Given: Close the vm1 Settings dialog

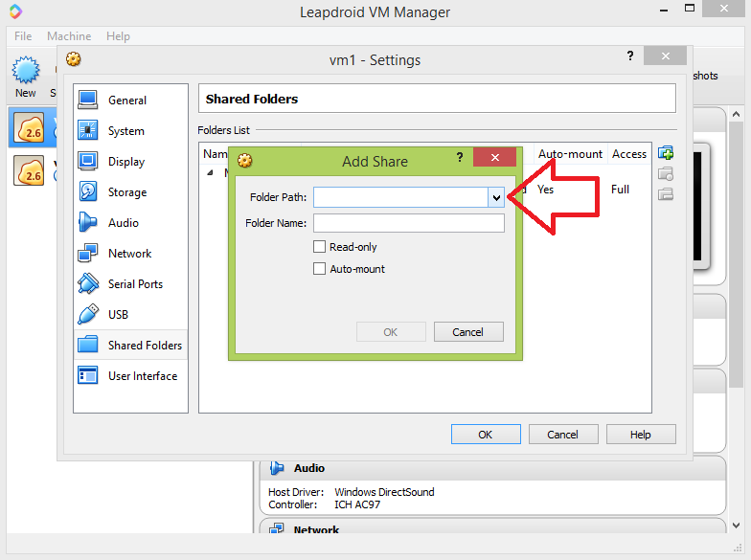Looking at the screenshot, I should [x=665, y=56].
